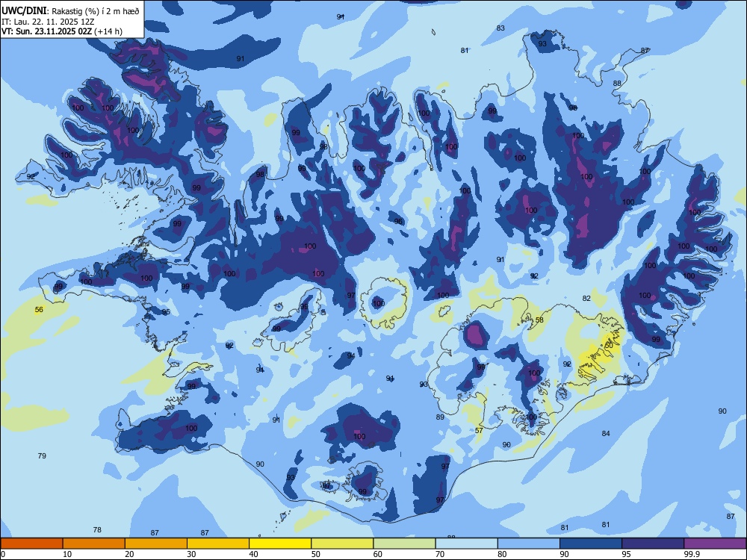Image resolution: width=747 pixels, height=560 pixels.
Task: Click the '82' humidity value on the map
Action: [586, 299]
